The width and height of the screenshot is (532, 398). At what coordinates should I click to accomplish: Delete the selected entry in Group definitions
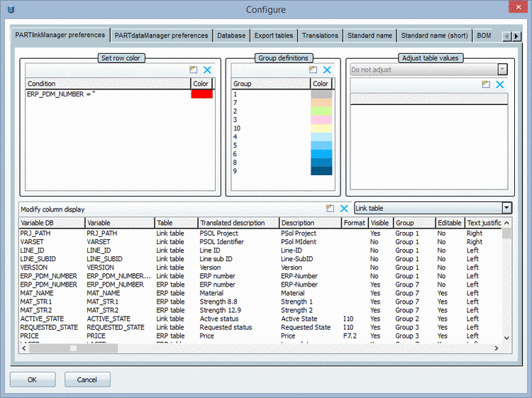tap(327, 70)
